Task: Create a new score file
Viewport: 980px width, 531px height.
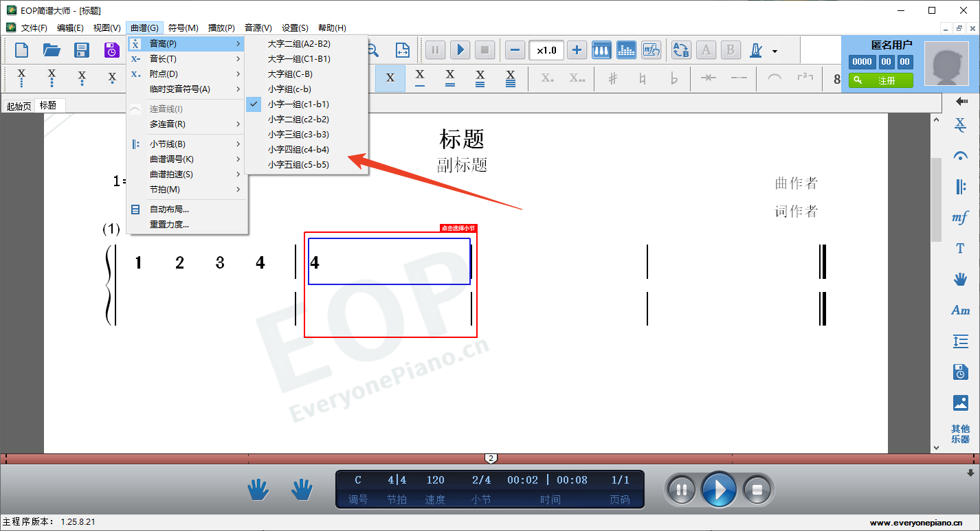Action: point(22,50)
